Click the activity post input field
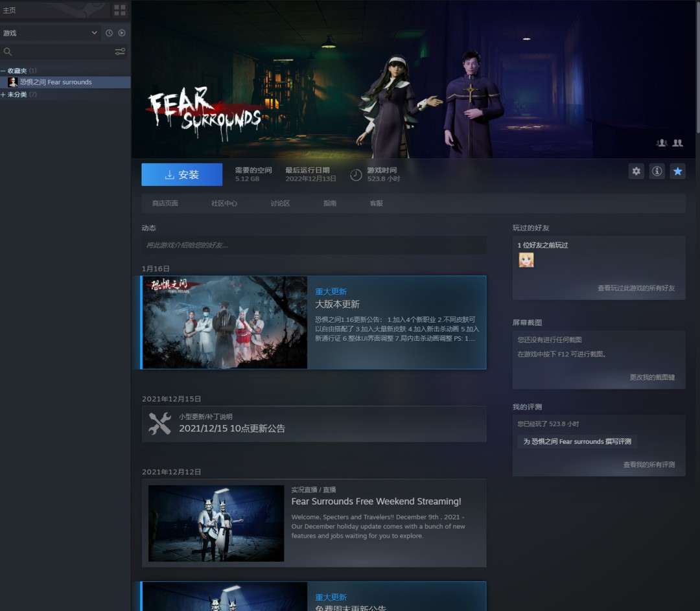The width and height of the screenshot is (700, 611). (314, 245)
